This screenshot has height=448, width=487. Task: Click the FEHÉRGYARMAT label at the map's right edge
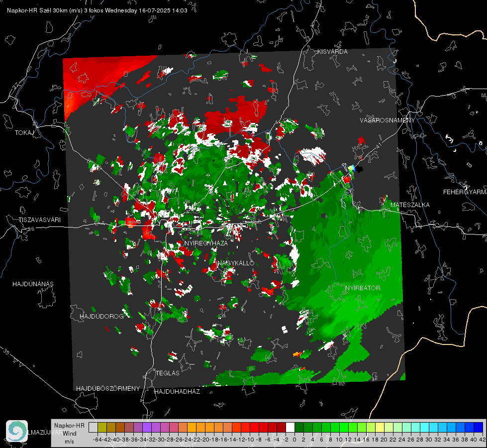click(x=465, y=192)
